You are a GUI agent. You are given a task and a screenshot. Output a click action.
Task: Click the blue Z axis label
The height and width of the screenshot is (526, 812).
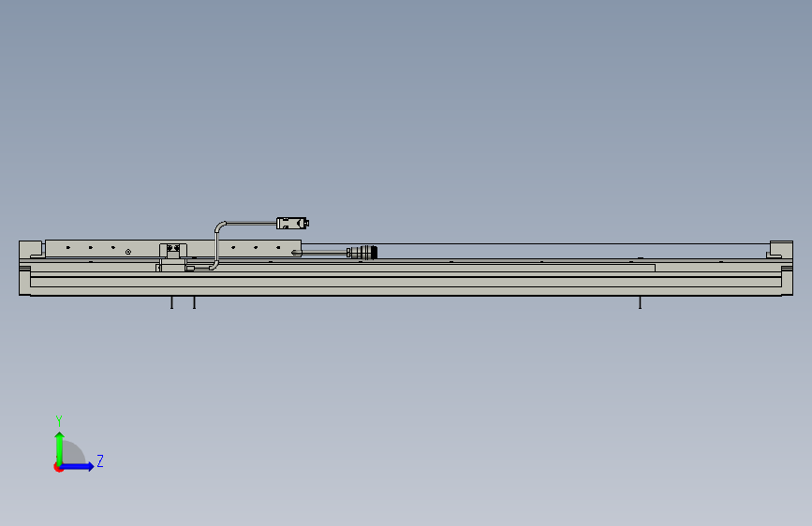[x=100, y=460]
